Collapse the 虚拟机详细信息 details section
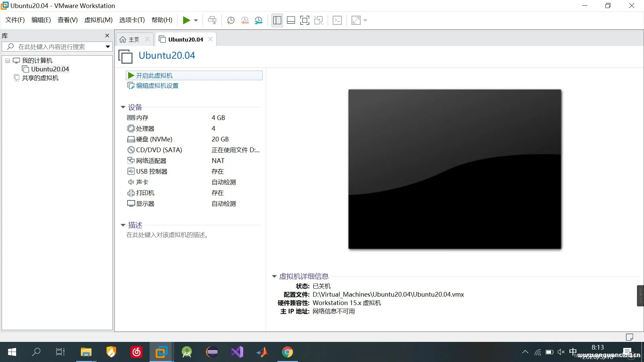The width and height of the screenshot is (644, 362). coord(274,276)
